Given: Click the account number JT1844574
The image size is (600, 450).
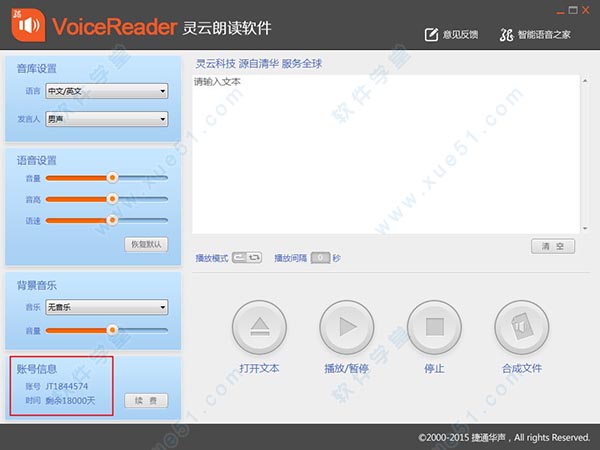Looking at the screenshot, I should [x=67, y=386].
